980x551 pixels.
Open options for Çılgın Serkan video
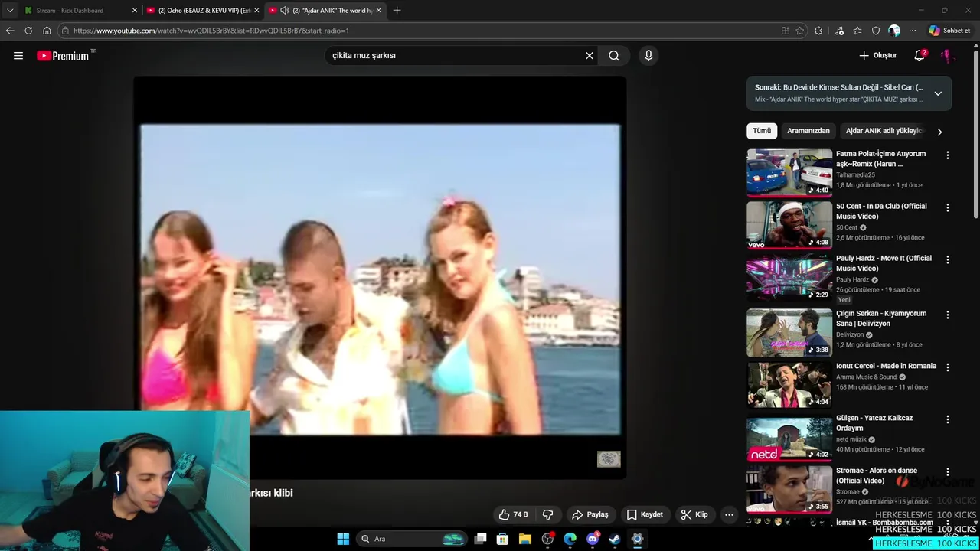click(x=948, y=315)
